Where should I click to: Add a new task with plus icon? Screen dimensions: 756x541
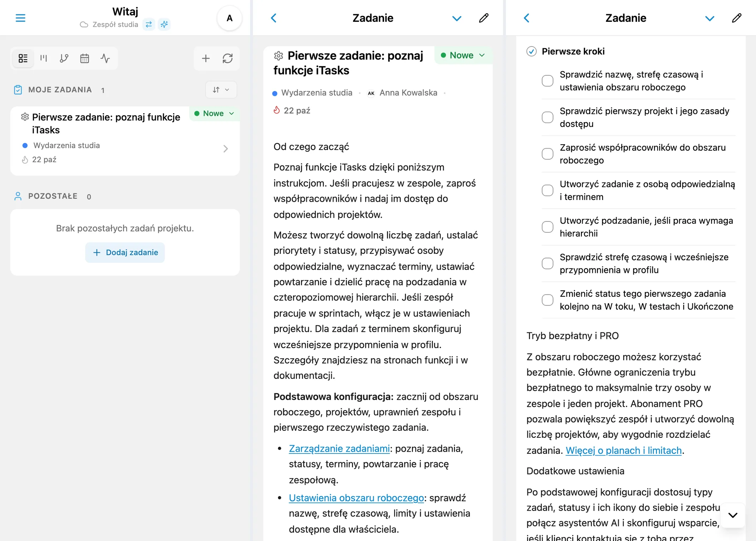[205, 58]
